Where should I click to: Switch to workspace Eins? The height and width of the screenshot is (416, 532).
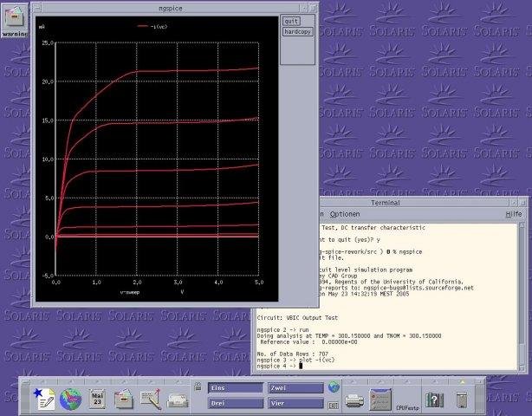(x=236, y=388)
